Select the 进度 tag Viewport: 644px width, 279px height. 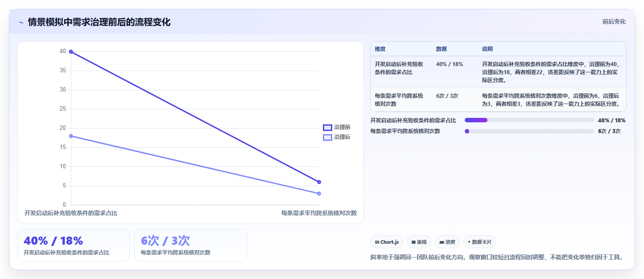[x=447, y=242]
